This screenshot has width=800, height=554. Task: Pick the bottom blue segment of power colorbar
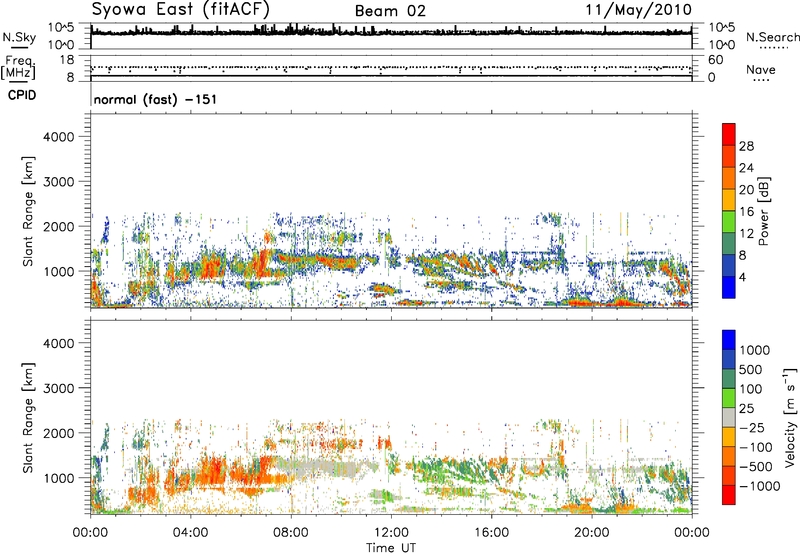point(729,287)
